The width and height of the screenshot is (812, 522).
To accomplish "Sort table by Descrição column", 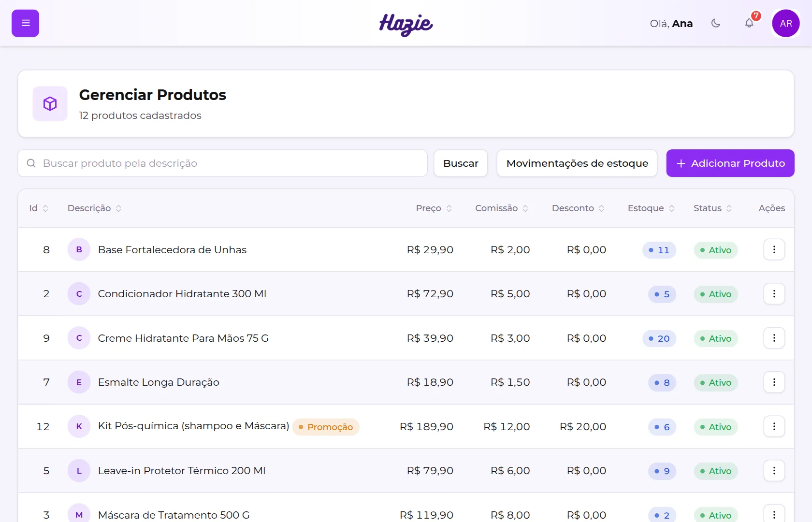I will 94,208.
